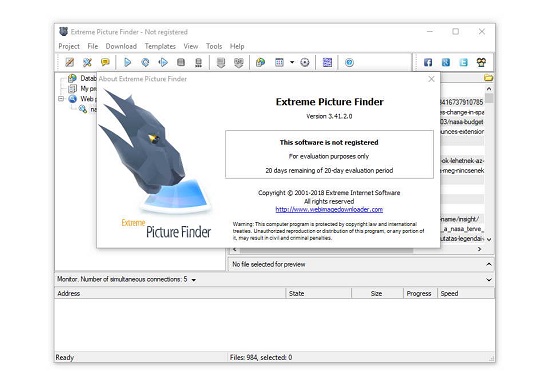Open the simultaneous connections dropdown arrow
Screen dimensions: 550x381
(x=194, y=280)
